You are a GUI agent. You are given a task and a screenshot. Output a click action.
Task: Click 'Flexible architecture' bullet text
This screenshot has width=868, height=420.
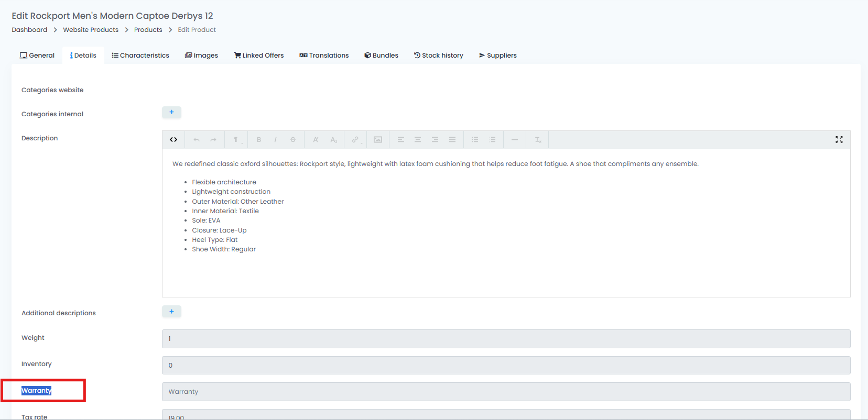[224, 182]
